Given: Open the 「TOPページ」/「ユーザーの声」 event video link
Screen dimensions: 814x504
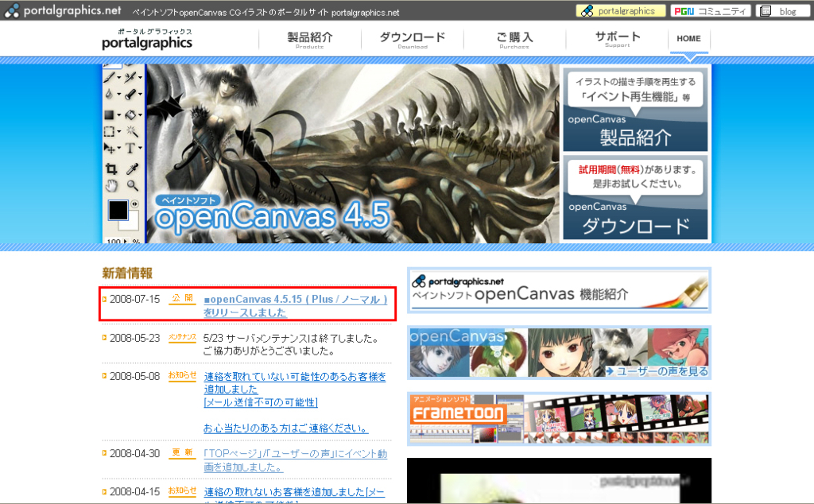Looking at the screenshot, I should [296, 460].
